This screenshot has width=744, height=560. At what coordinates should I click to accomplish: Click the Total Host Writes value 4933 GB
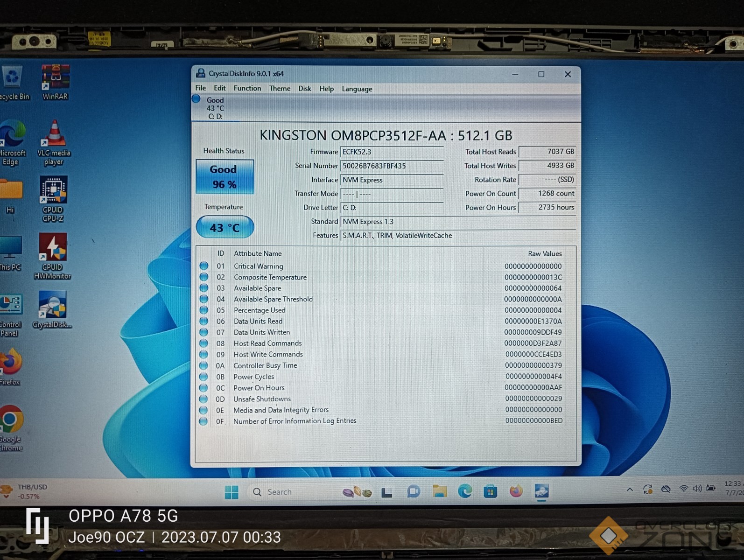[547, 166]
